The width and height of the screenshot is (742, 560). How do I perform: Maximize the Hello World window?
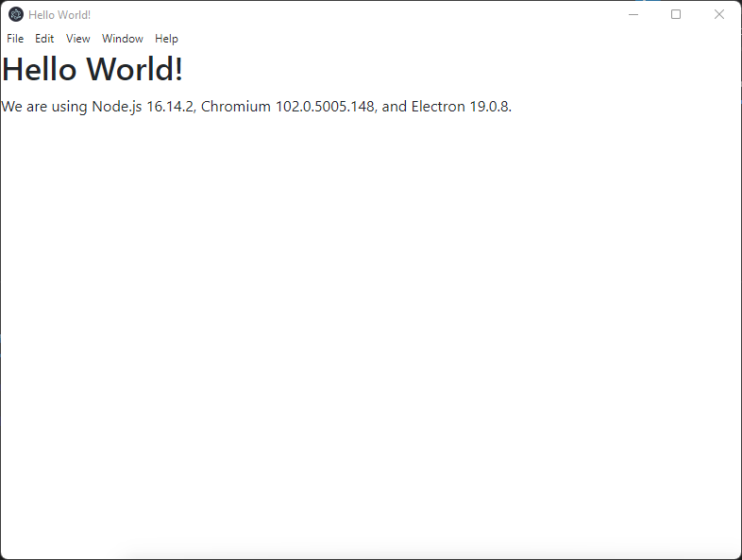tap(676, 15)
